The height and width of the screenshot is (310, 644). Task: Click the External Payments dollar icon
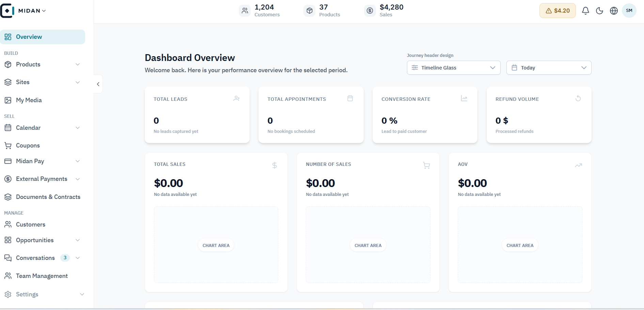pyautogui.click(x=8, y=179)
